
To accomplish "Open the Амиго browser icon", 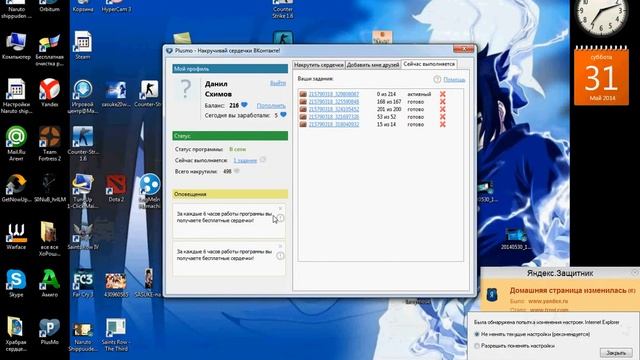I will (49, 284).
